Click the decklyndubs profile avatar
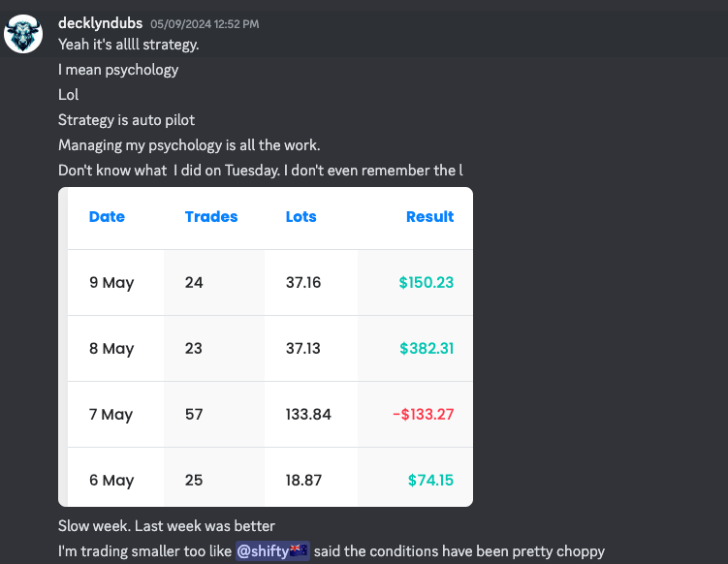Viewport: 728px width, 564px height. tap(23, 34)
